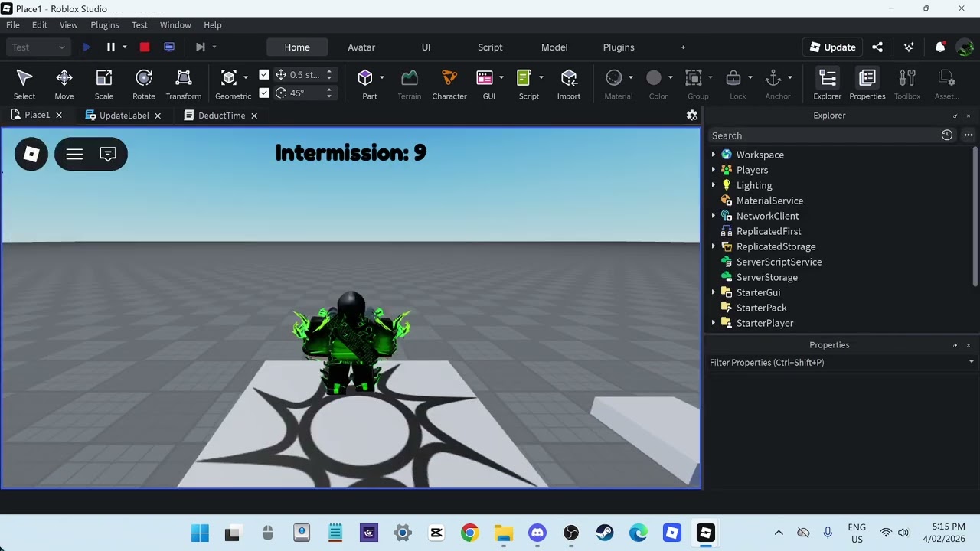Open the Assistant sparkle icon

[x=909, y=47]
